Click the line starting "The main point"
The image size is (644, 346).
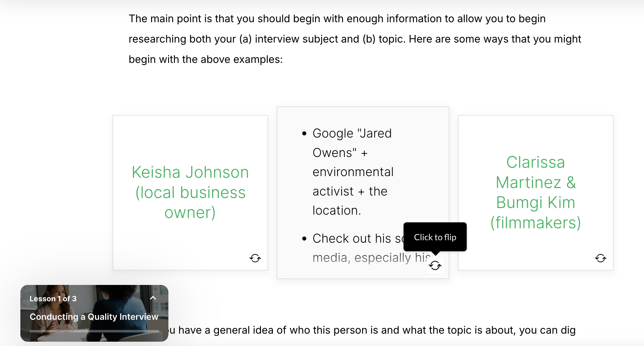(x=337, y=19)
